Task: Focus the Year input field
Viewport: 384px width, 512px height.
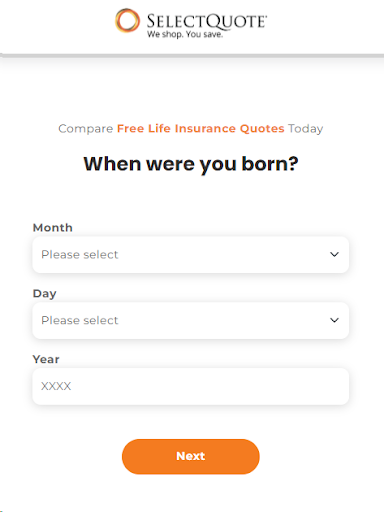Action: click(x=191, y=386)
